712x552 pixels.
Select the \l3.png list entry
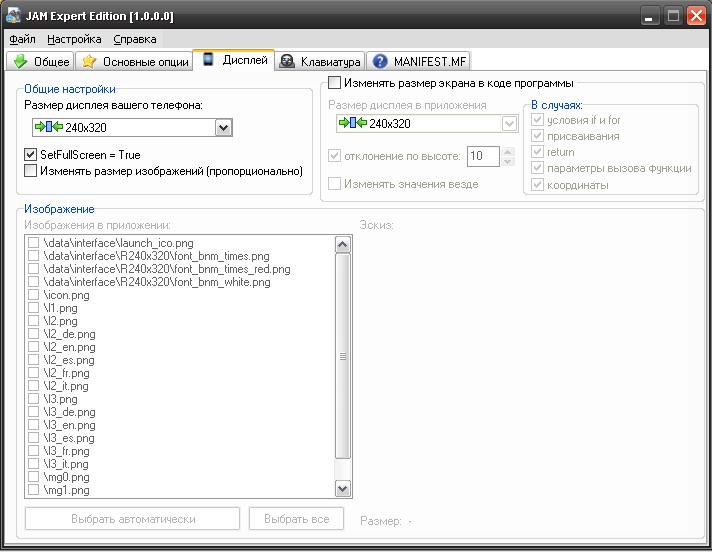60,399
